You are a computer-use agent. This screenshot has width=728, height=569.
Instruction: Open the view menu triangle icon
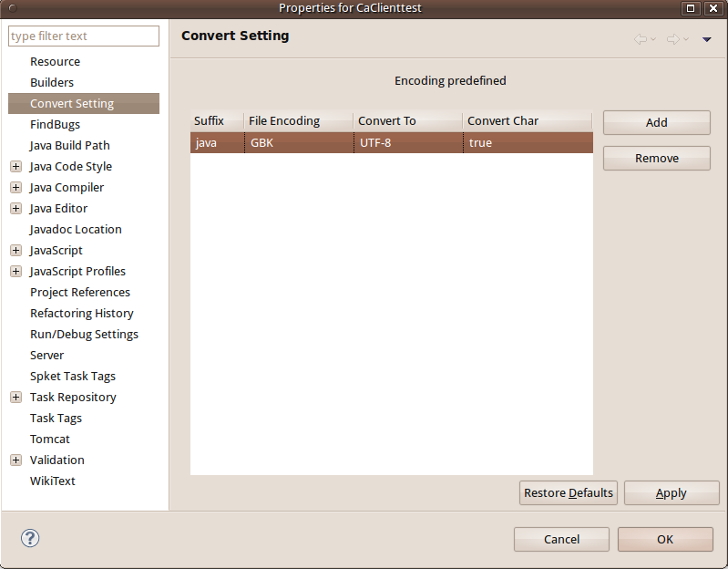pos(707,40)
